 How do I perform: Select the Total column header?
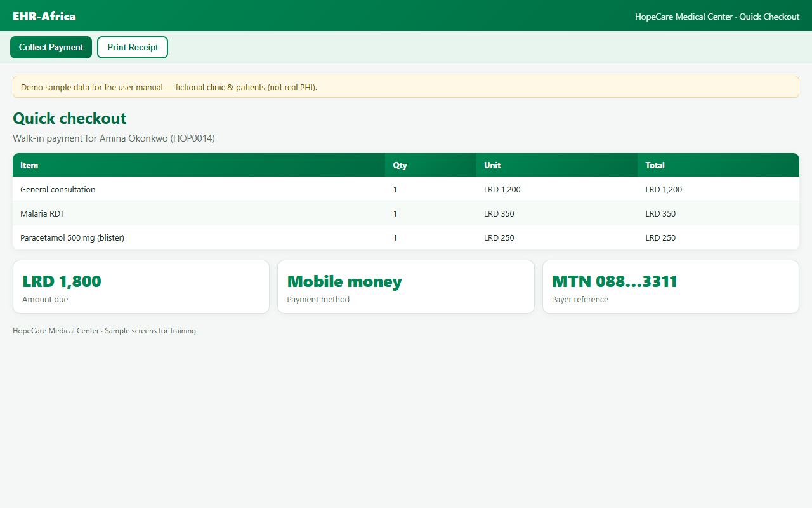tap(718, 165)
